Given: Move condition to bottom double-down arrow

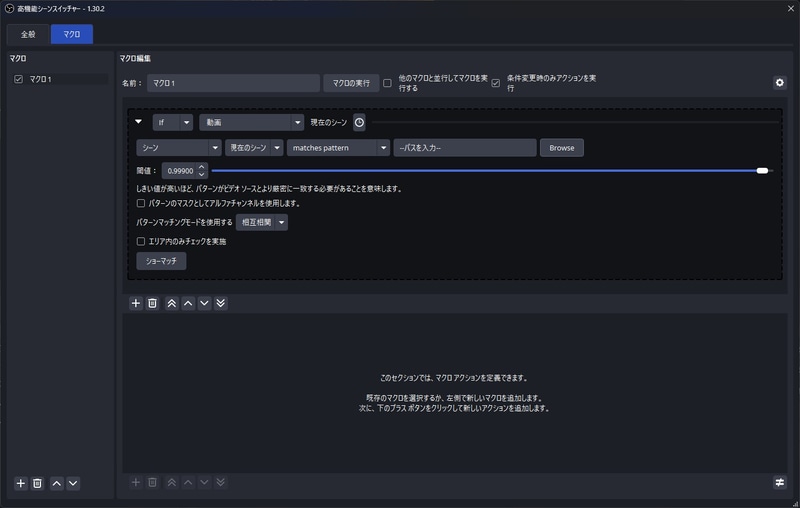Looking at the screenshot, I should (221, 303).
